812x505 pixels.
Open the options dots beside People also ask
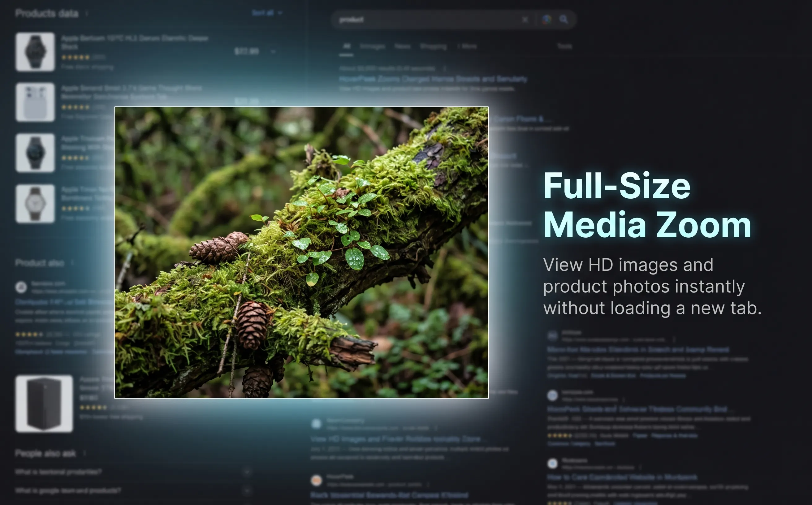coord(84,453)
